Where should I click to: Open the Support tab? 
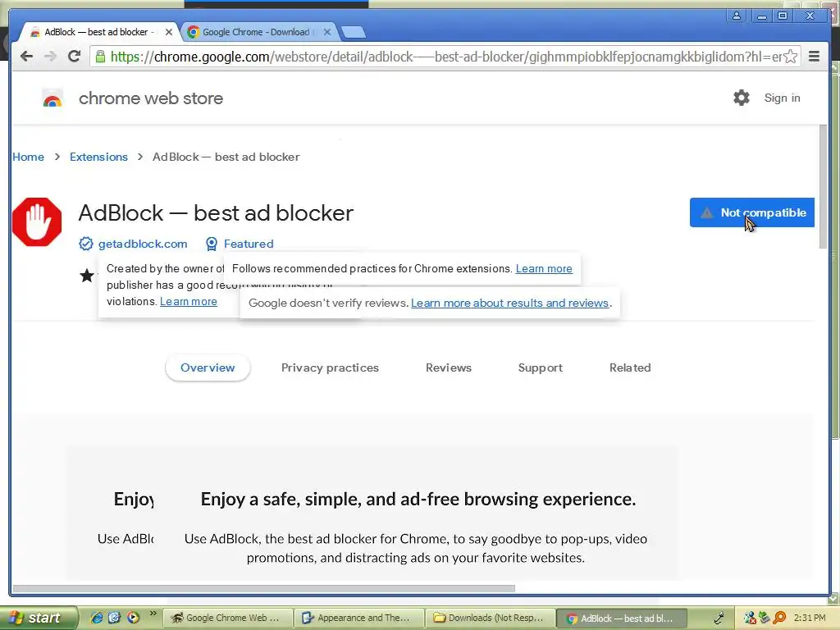[541, 367]
